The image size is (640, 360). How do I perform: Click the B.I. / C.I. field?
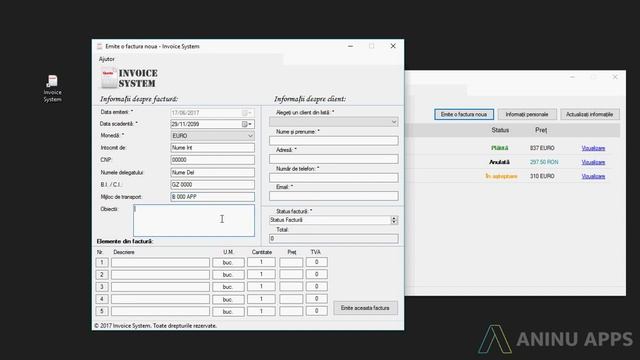tap(212, 184)
